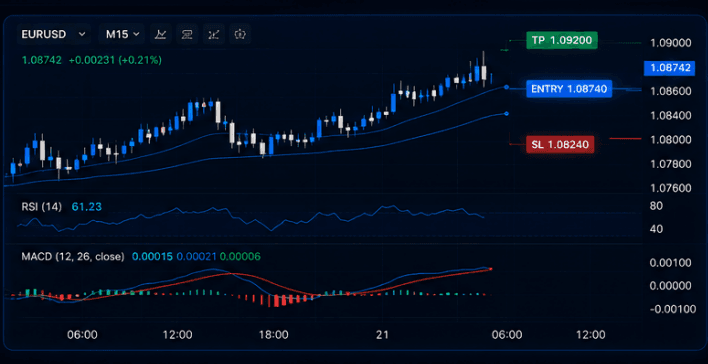
Task: Click the 1.07600 price axis label
Action: [671, 188]
